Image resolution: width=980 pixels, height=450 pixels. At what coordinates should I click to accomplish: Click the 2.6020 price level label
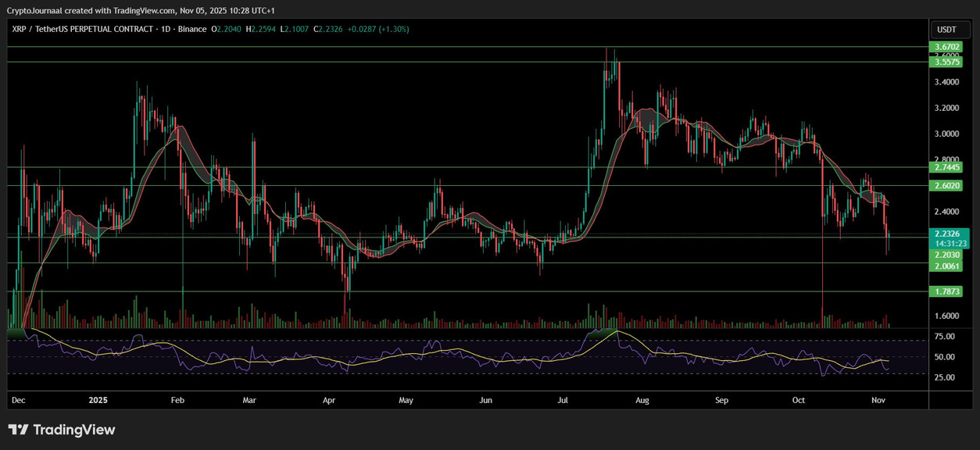(x=946, y=186)
